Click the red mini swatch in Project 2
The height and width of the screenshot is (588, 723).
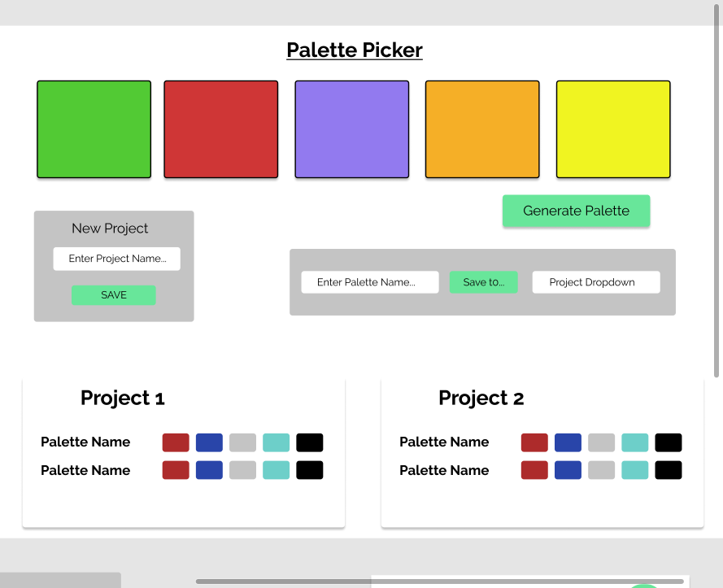534,442
